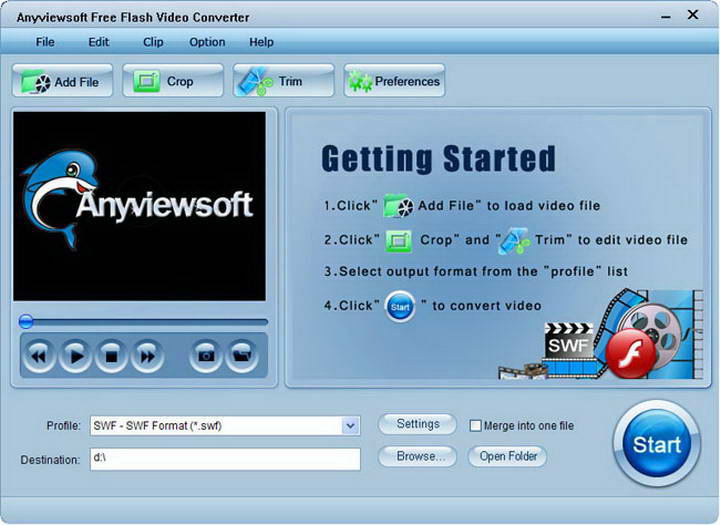The width and height of the screenshot is (720, 525).
Task: Open the snapshot folder icon
Action: pyautogui.click(x=242, y=356)
